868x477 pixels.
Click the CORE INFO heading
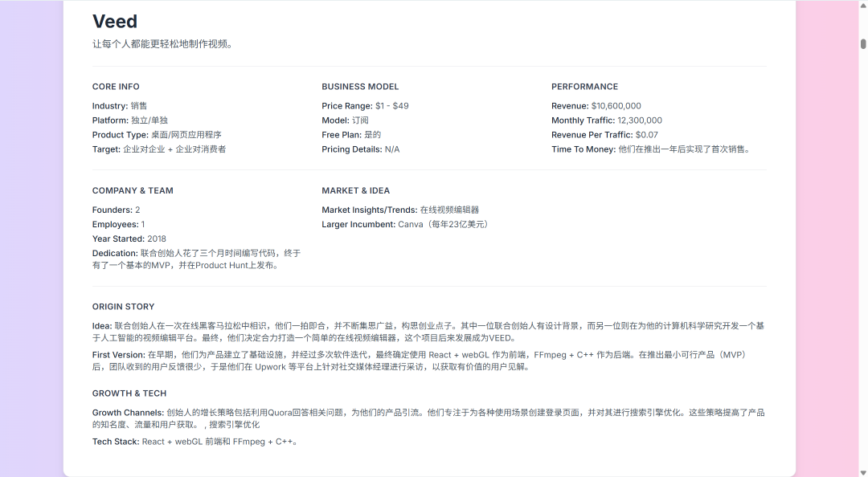pos(116,87)
